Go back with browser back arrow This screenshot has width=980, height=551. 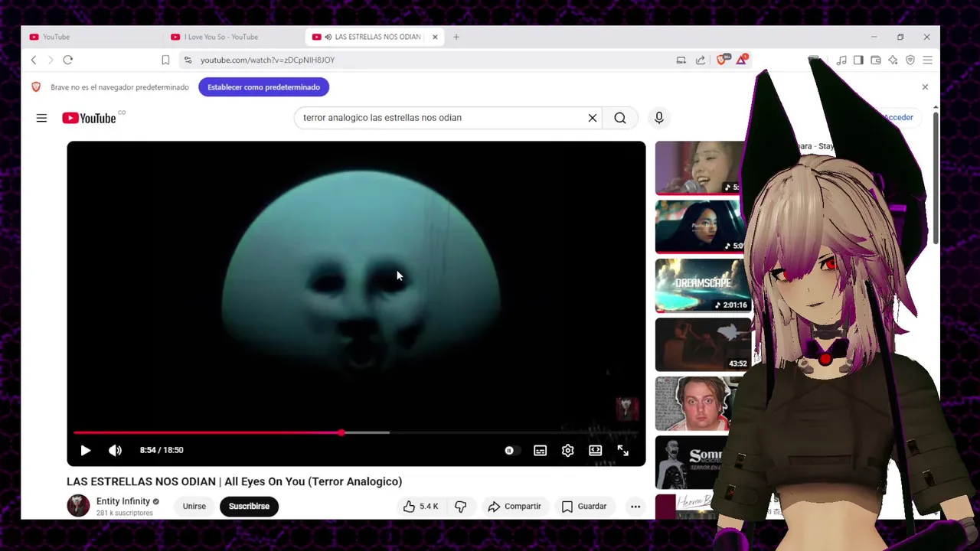pyautogui.click(x=34, y=60)
